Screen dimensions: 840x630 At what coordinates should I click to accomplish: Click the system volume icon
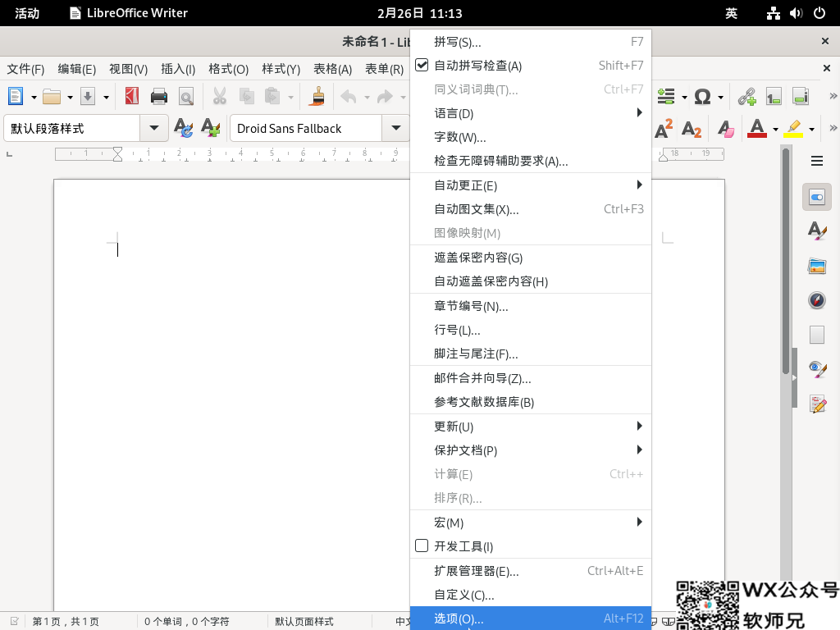tap(796, 13)
